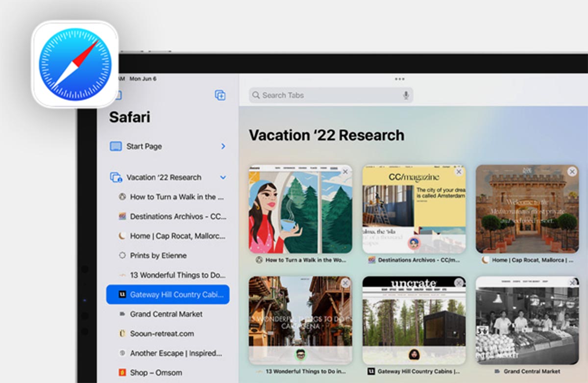Viewport: 588px width, 383px height.
Task: Open 'Prints by Etienne' sidebar tab
Action: click(x=168, y=255)
